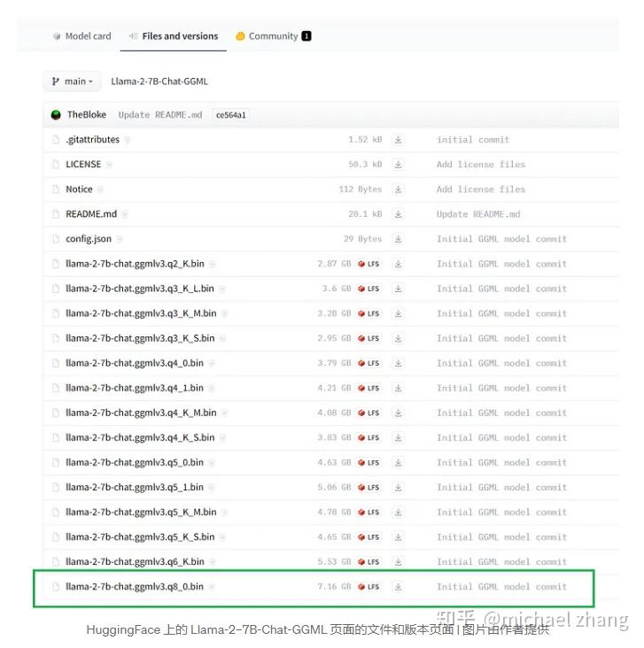644x648 pixels.
Task: Download llama-2-7b-chat.ggmlv3.q3_K_S.bin
Action: coord(399,338)
